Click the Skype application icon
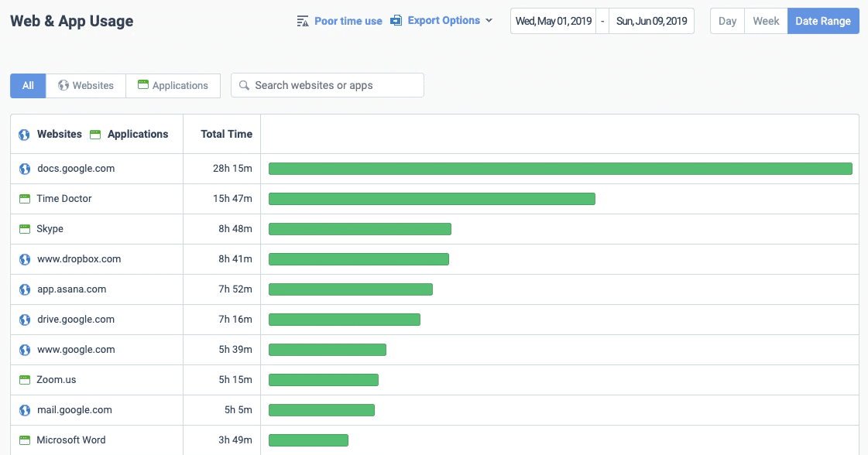Viewport: 868px width, 455px height. click(24, 228)
